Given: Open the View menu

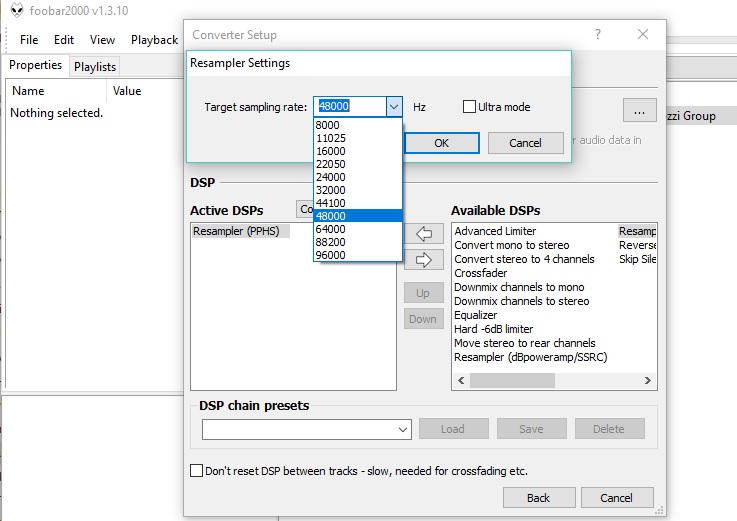Looking at the screenshot, I should pos(102,39).
